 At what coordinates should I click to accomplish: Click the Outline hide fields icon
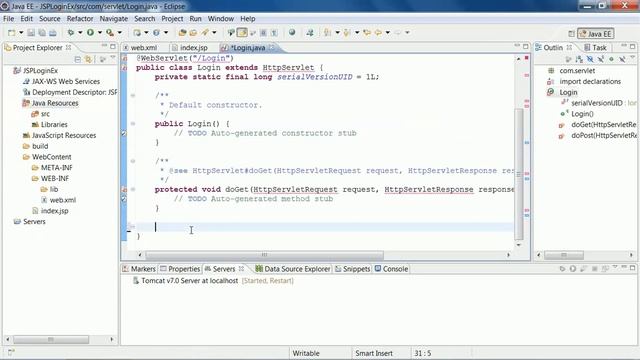(590, 60)
